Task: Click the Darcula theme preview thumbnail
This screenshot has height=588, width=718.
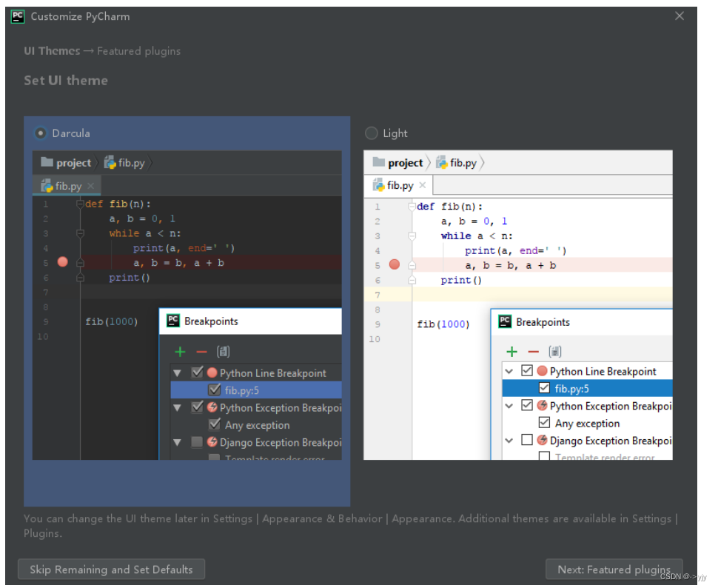Action: pos(187,305)
